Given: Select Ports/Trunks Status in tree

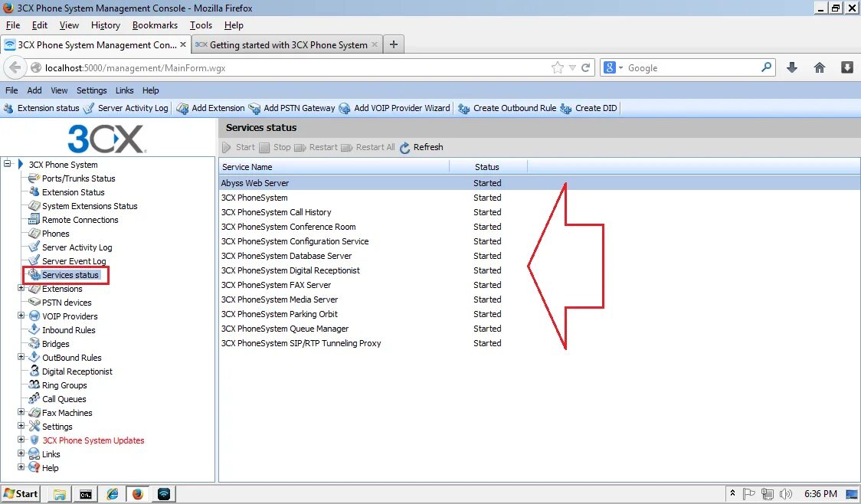Looking at the screenshot, I should click(x=79, y=178).
